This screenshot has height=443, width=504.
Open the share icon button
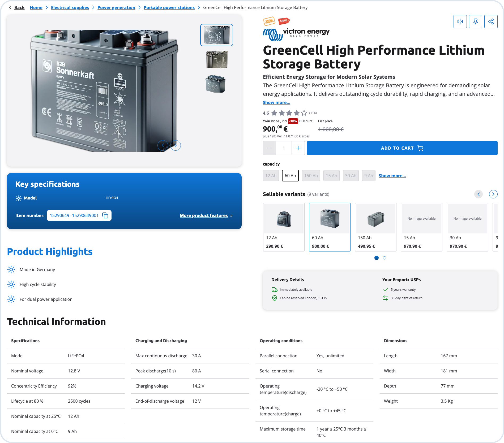coord(491,21)
